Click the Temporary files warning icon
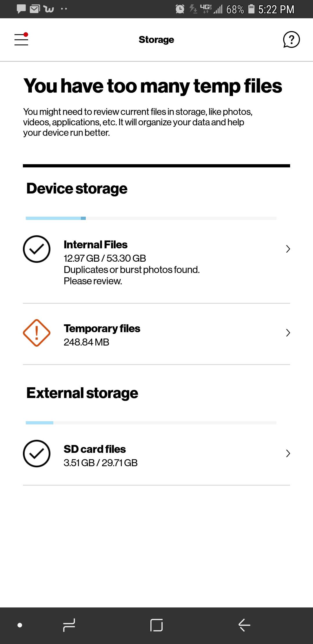Viewport: 313px width, 644px height. (36, 332)
